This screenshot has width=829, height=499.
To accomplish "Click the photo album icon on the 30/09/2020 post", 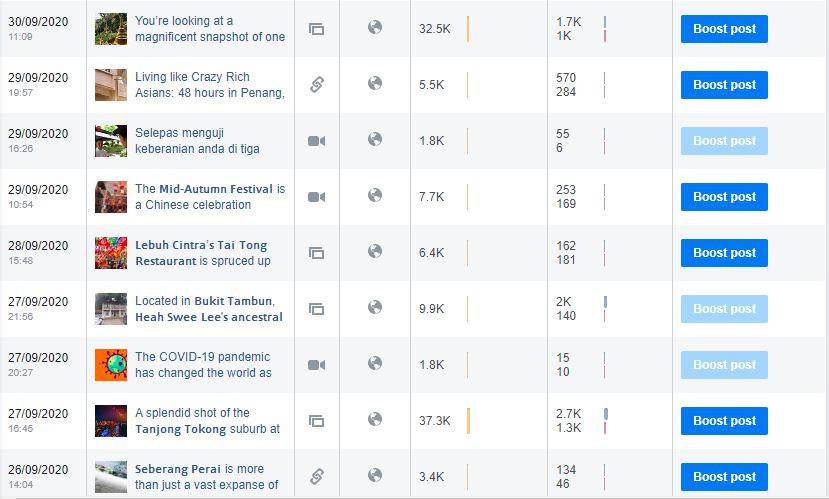I will point(316,29).
